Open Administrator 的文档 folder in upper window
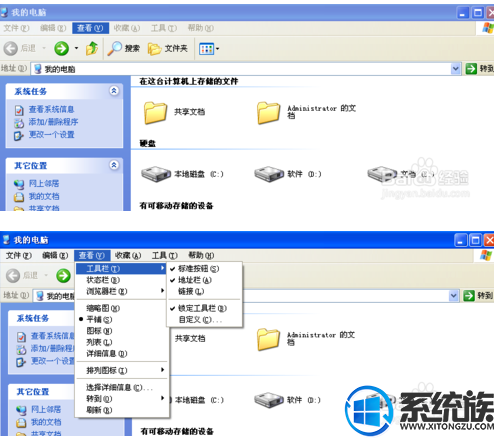This screenshot has height=439, width=494. [x=268, y=113]
